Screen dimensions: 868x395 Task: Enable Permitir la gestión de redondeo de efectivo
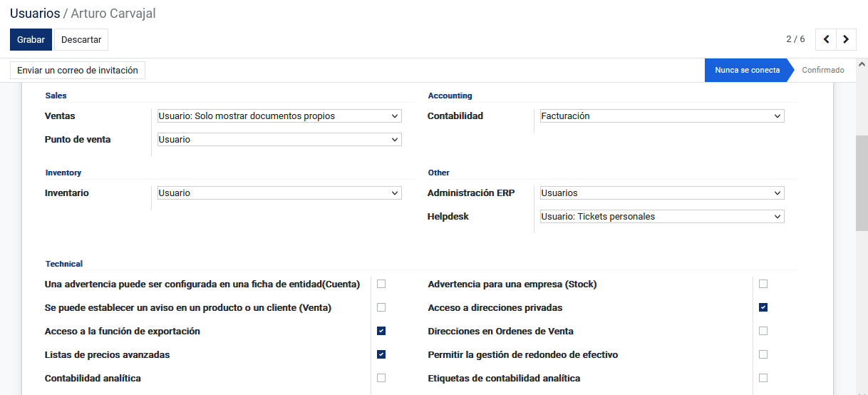763,354
